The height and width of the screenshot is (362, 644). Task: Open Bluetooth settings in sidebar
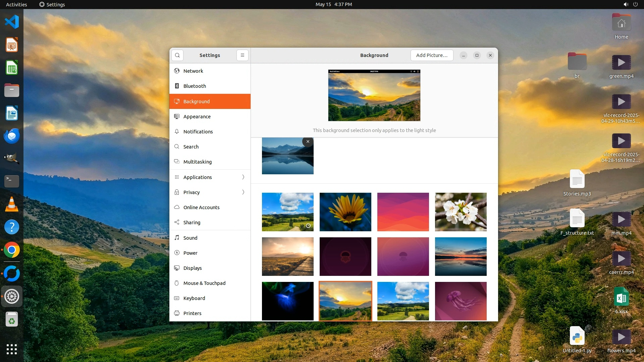pyautogui.click(x=195, y=86)
